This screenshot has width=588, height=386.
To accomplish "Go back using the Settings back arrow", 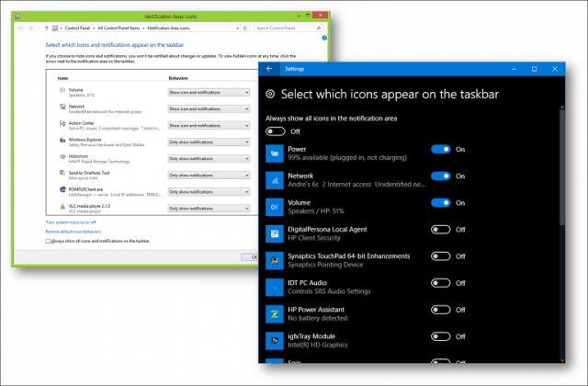I will pos(269,69).
